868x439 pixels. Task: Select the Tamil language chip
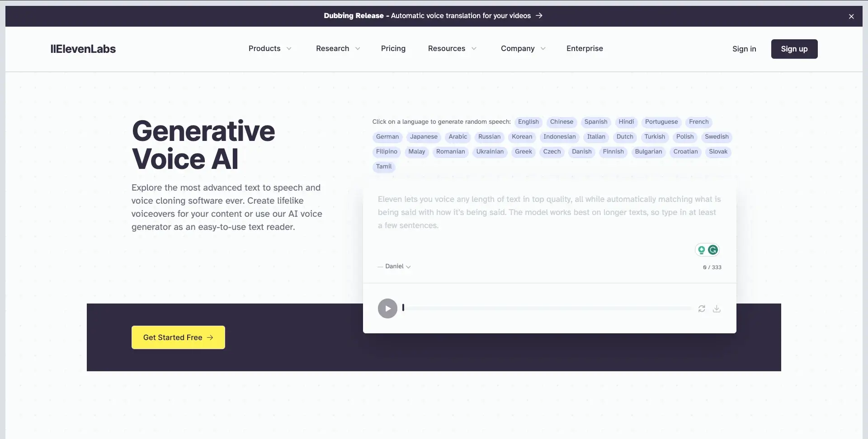tap(384, 167)
